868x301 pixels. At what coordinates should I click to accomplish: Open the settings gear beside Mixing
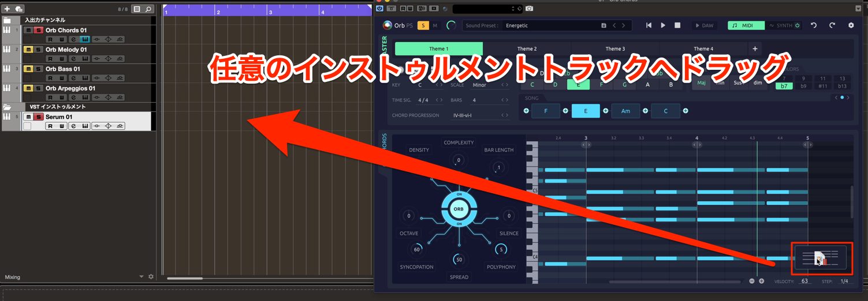click(x=151, y=277)
